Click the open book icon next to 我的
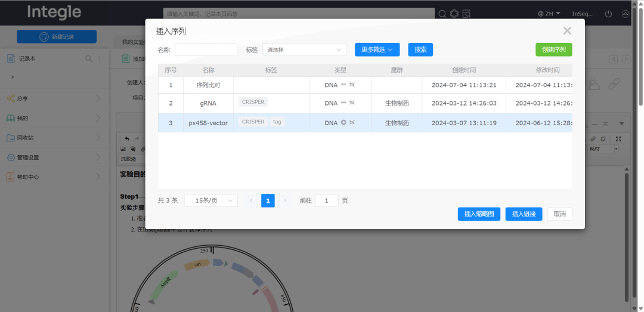 click(11, 118)
